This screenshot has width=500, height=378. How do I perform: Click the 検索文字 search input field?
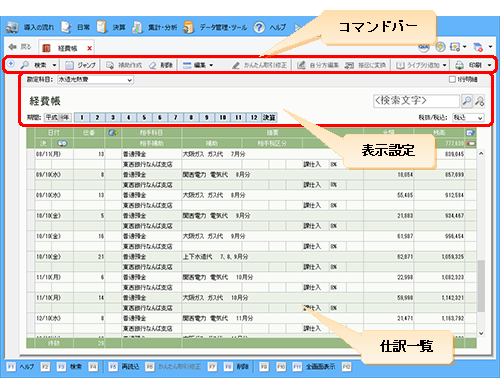click(x=416, y=101)
